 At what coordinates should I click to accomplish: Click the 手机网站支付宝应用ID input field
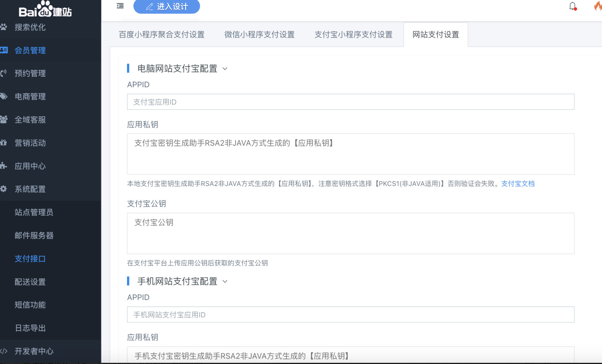pyautogui.click(x=351, y=315)
